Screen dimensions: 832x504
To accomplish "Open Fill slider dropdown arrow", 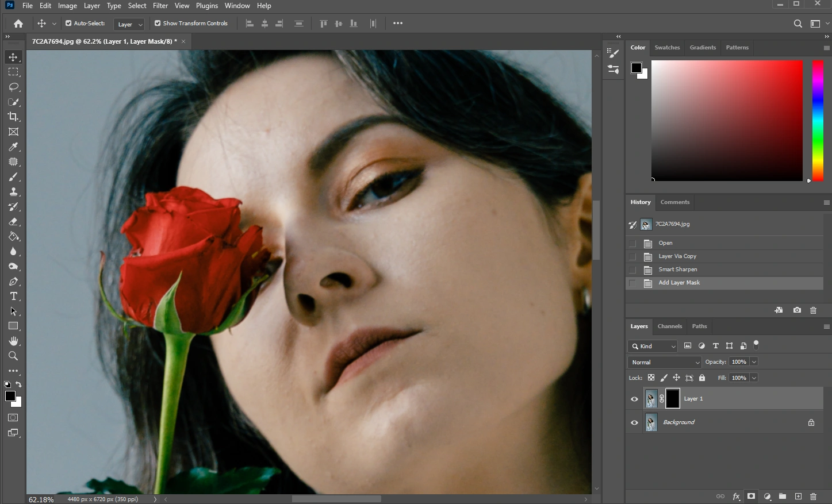I will pos(754,378).
